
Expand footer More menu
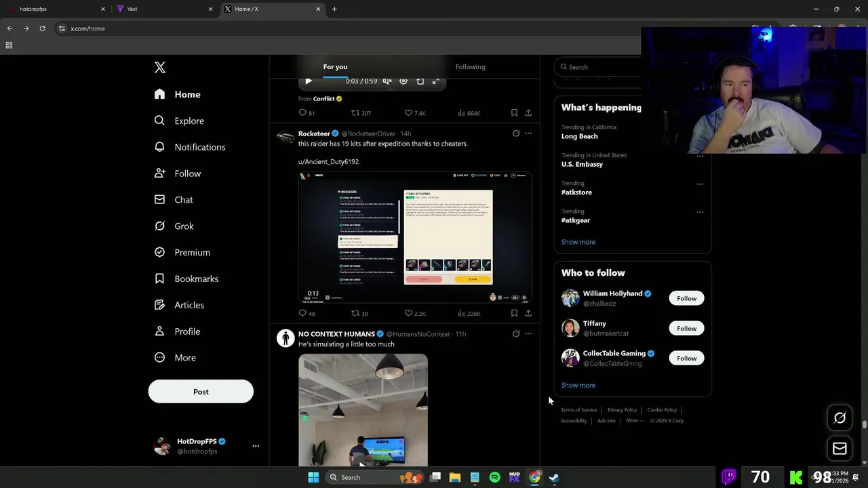click(635, 421)
